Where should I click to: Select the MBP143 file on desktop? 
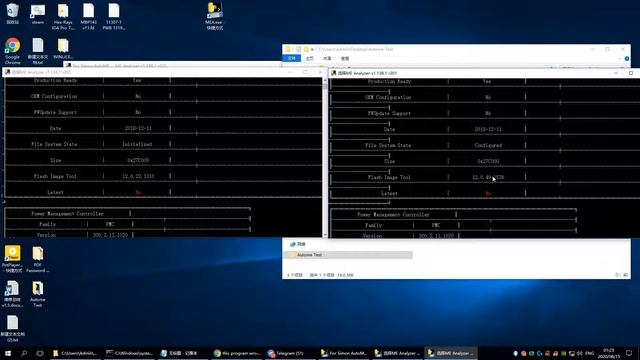89,16
